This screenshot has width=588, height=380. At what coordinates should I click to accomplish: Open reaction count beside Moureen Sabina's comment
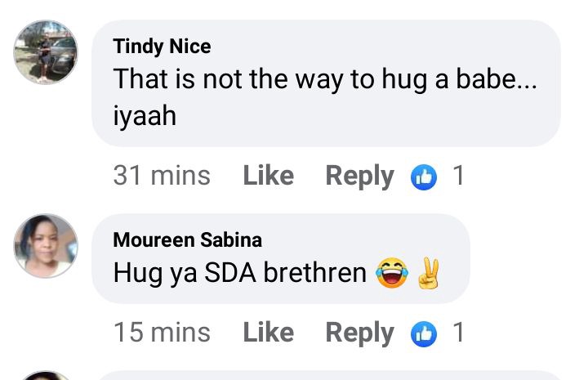point(459,333)
